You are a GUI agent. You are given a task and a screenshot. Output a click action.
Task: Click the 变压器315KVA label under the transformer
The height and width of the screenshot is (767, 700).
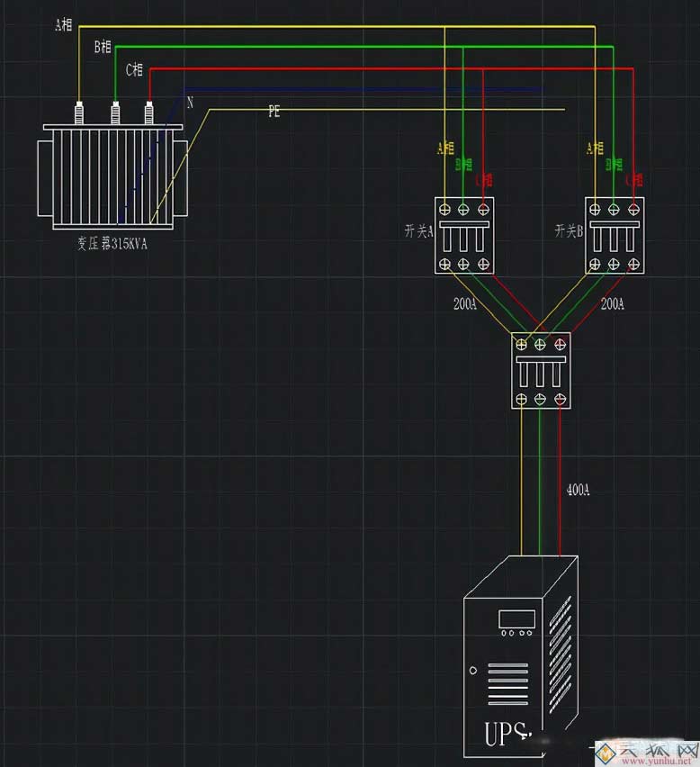(112, 243)
